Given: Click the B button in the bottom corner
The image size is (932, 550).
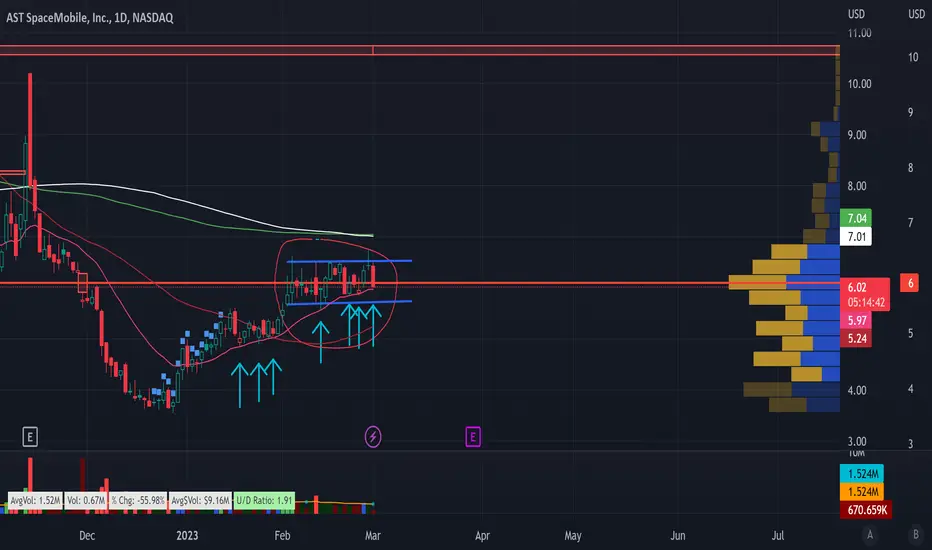Looking at the screenshot, I should (x=916, y=535).
